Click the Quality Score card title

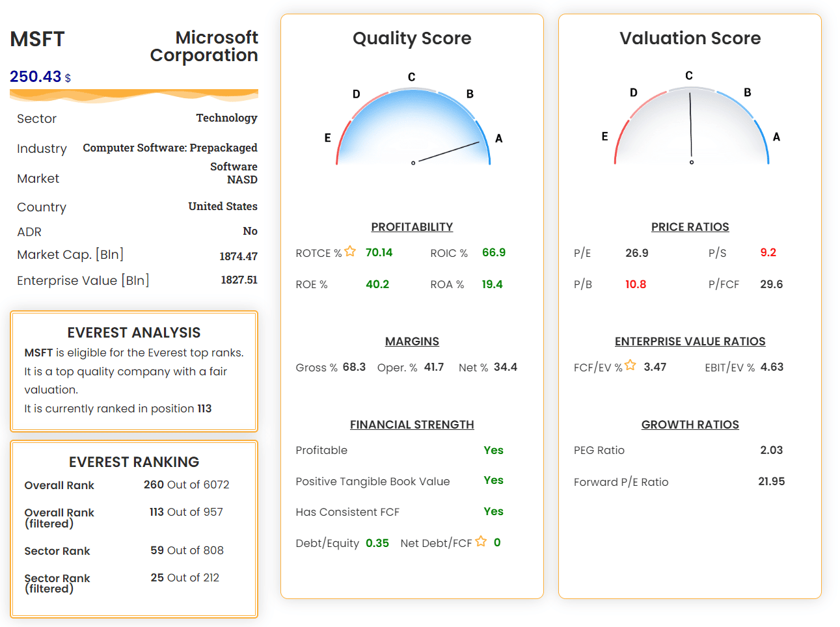[x=412, y=38]
